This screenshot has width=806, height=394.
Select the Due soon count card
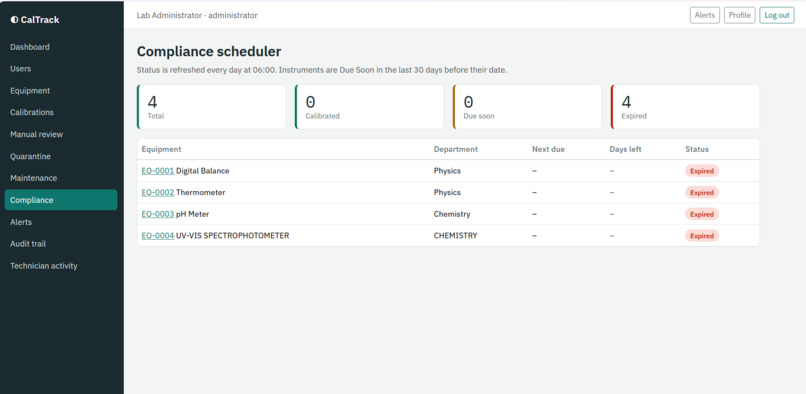pyautogui.click(x=527, y=106)
